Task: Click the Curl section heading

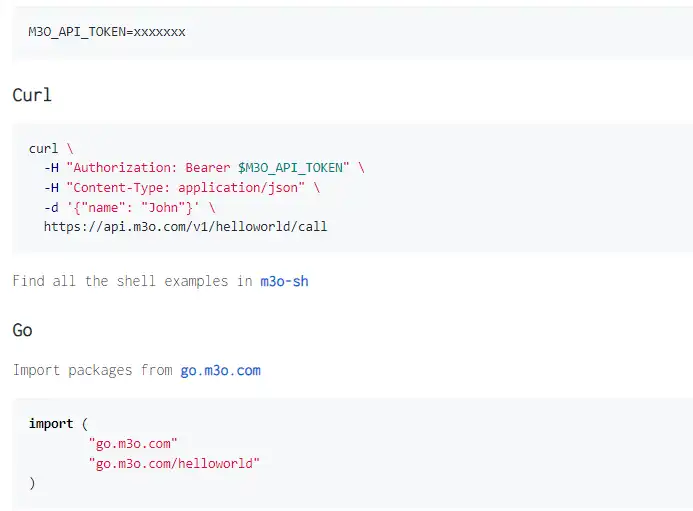Action: click(32, 96)
